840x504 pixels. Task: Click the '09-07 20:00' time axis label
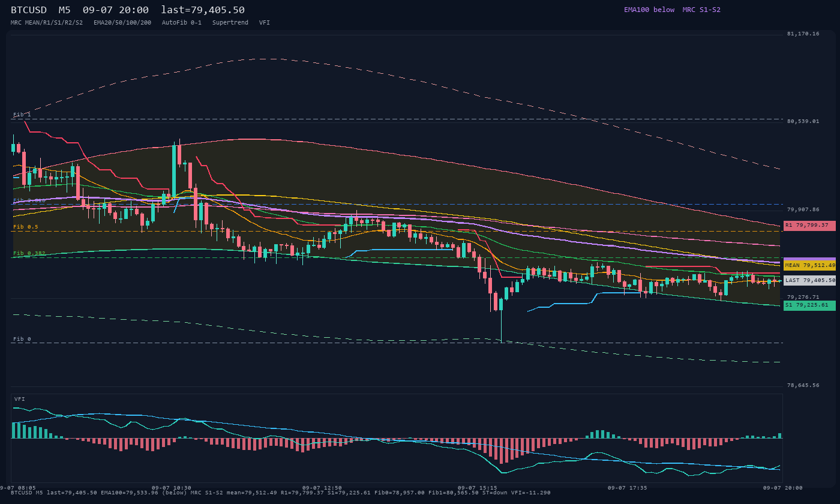783,488
